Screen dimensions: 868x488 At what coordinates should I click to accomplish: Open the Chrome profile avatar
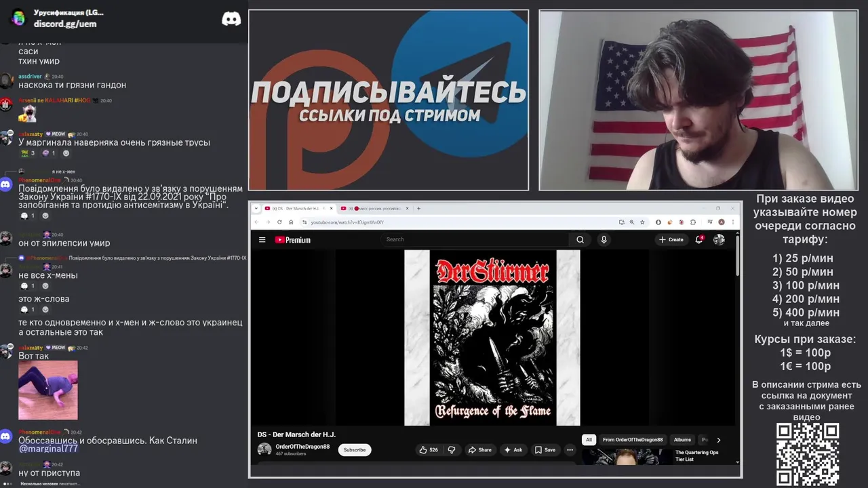(x=722, y=222)
